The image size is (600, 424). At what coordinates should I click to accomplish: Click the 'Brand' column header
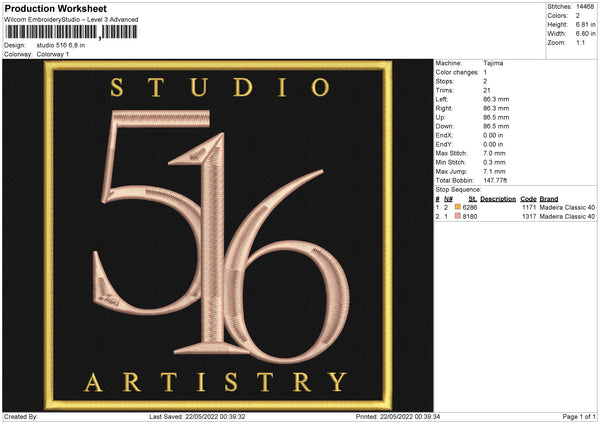(x=549, y=199)
